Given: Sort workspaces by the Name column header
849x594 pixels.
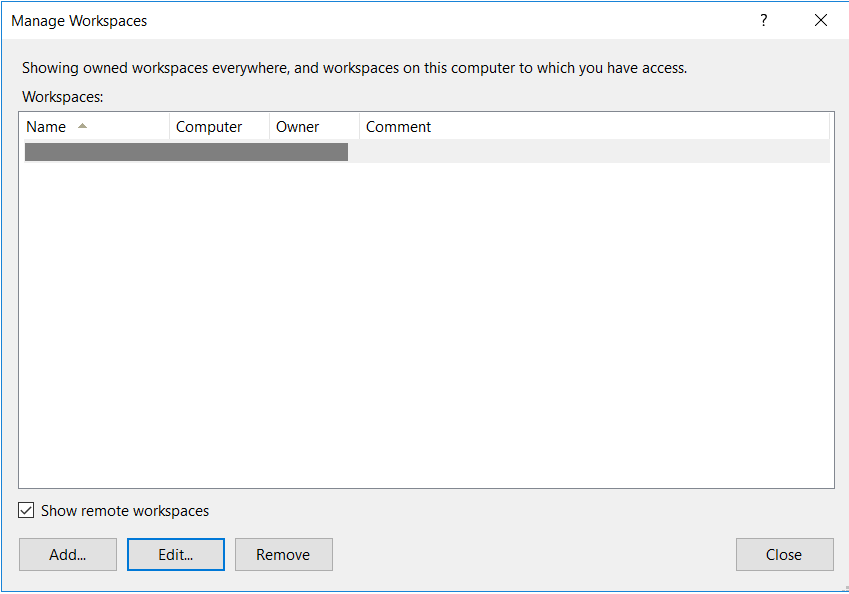Looking at the screenshot, I should 46,127.
